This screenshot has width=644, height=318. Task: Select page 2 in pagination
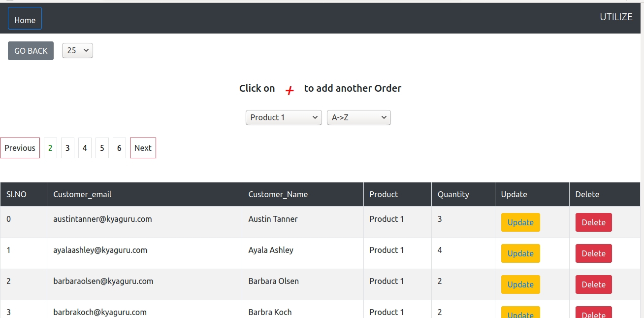pyautogui.click(x=50, y=148)
